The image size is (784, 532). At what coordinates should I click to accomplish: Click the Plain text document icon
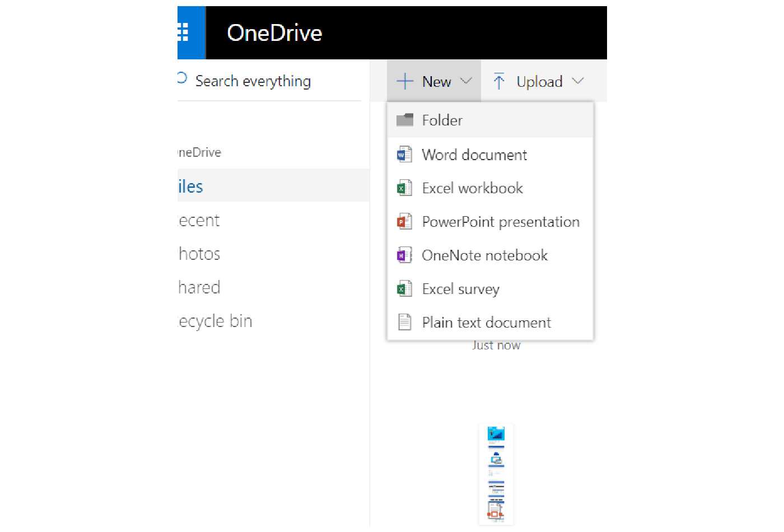tap(404, 323)
